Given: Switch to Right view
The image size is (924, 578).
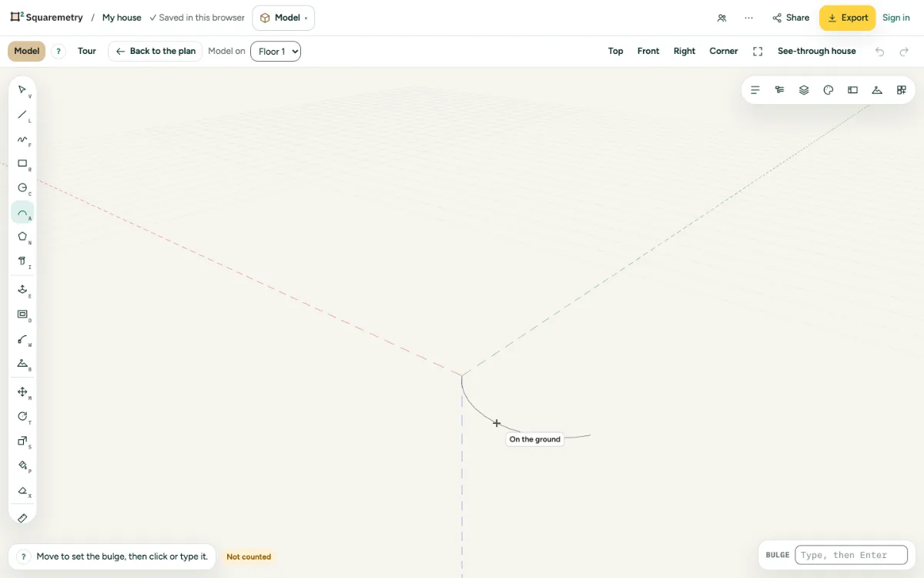Looking at the screenshot, I should pyautogui.click(x=685, y=52).
